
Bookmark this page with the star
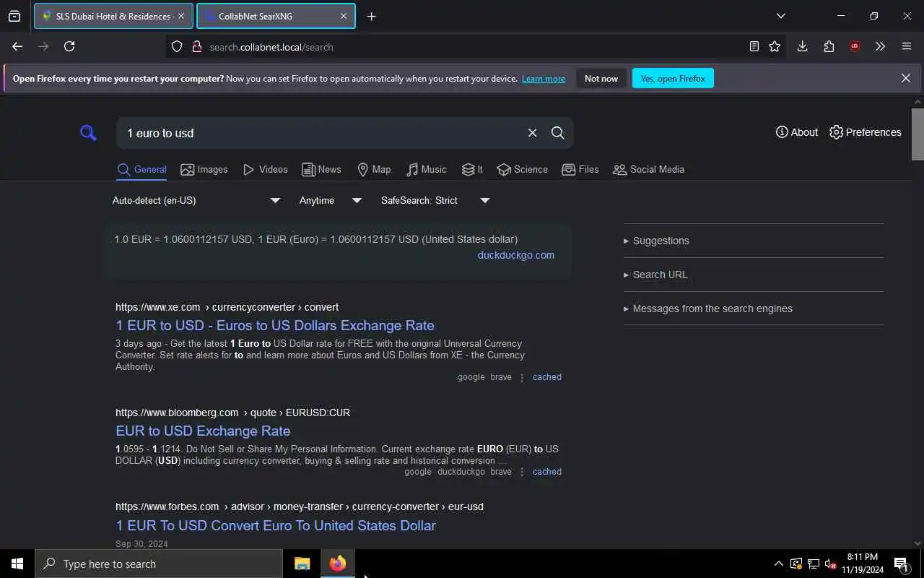pyautogui.click(x=775, y=46)
